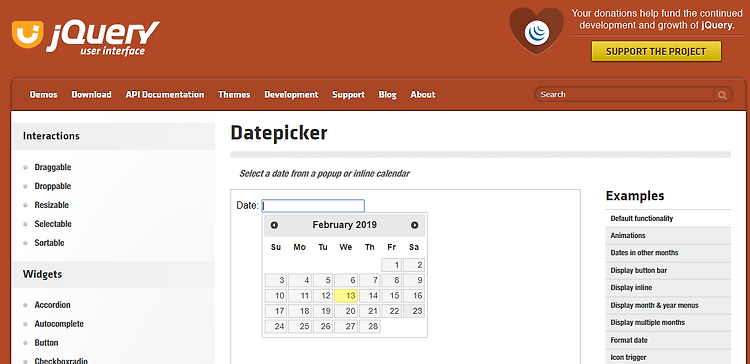This screenshot has width=750, height=364.
Task: Pick February 9 in the calendar
Action: point(414,280)
